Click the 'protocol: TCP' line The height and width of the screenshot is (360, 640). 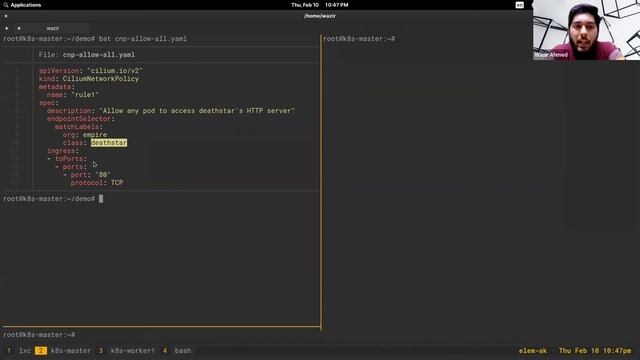coord(97,183)
